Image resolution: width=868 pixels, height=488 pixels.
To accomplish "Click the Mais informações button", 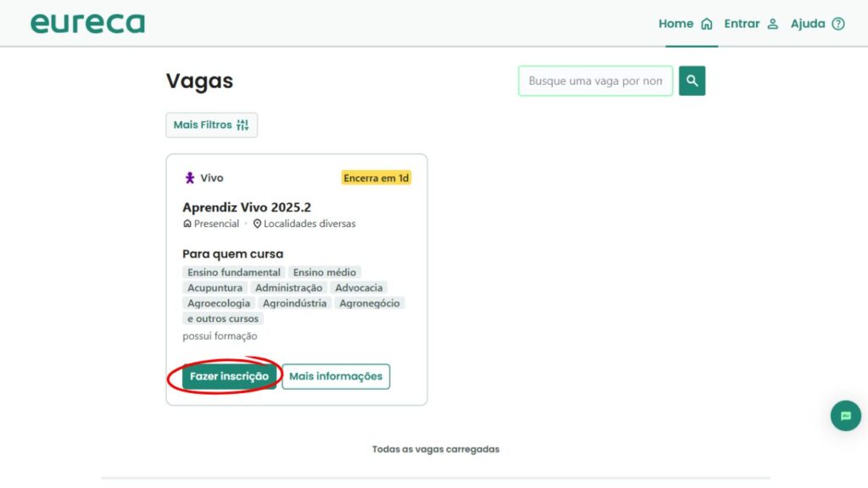I will pos(336,376).
